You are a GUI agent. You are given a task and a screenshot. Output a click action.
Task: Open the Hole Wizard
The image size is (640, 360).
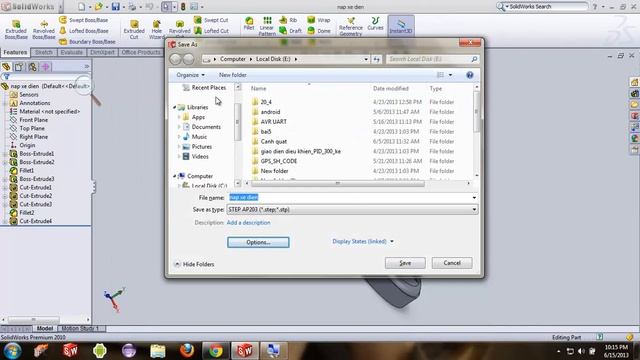(157, 29)
